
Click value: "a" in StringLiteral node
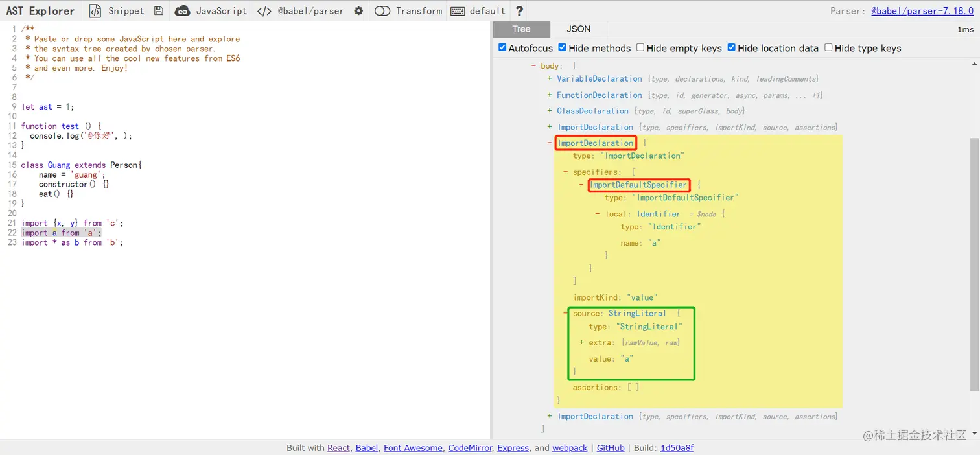pyautogui.click(x=611, y=359)
